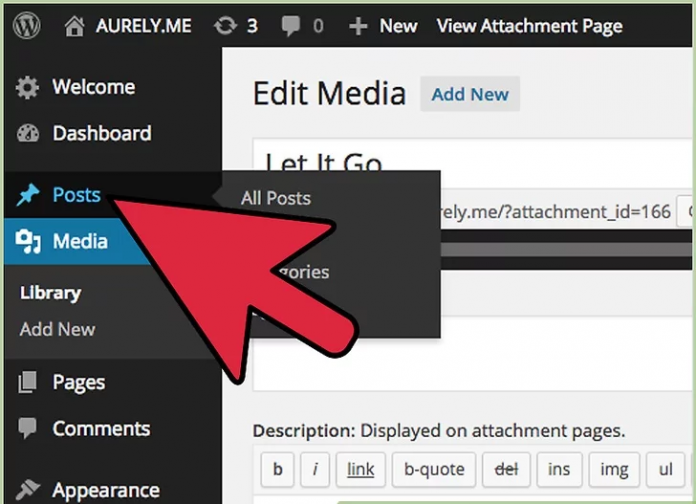Open the AURELY.ME site home icon
The height and width of the screenshot is (504, 696).
(74, 27)
